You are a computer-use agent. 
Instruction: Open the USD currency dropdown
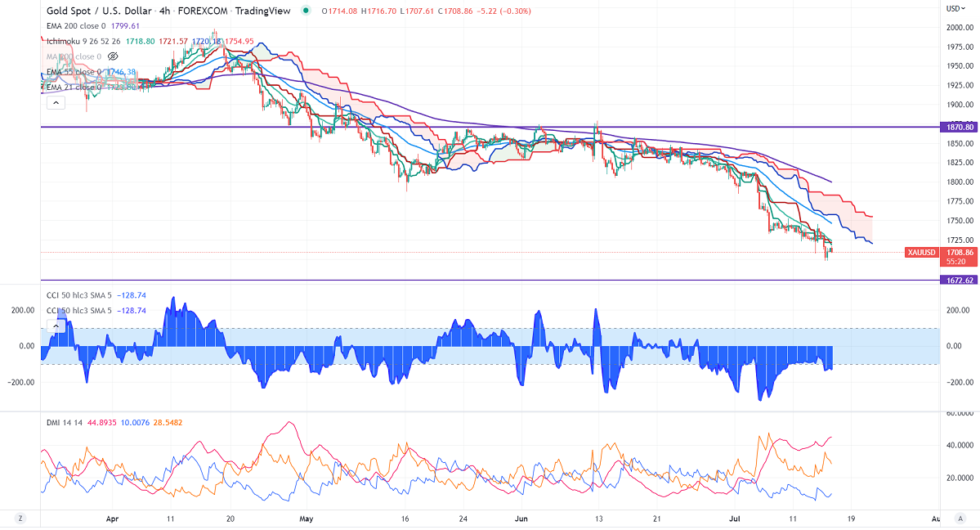pyautogui.click(x=954, y=8)
